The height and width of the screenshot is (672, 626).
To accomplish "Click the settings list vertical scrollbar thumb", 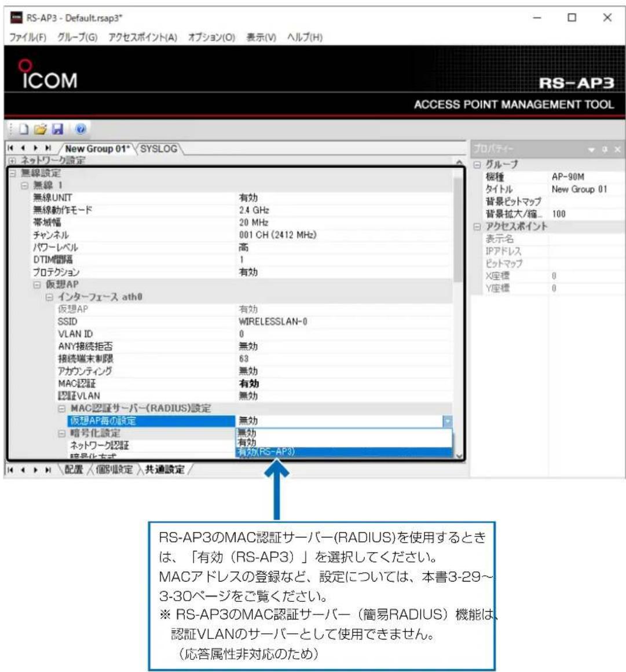I will [459, 229].
